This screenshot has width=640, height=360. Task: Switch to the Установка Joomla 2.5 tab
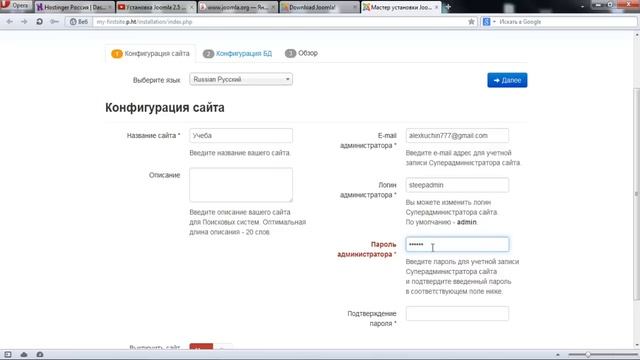[156, 7]
